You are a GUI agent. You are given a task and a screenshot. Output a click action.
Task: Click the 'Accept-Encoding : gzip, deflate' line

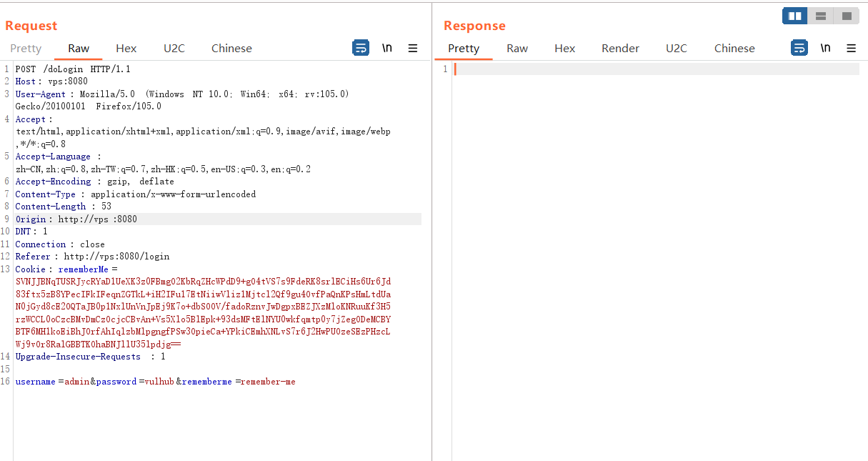[x=95, y=182]
